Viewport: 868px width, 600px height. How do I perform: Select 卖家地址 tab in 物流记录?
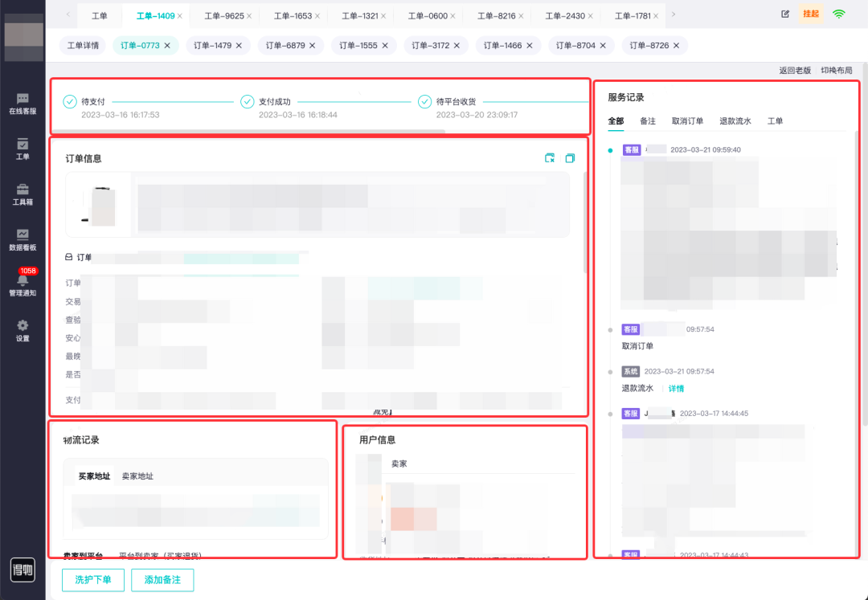click(137, 476)
